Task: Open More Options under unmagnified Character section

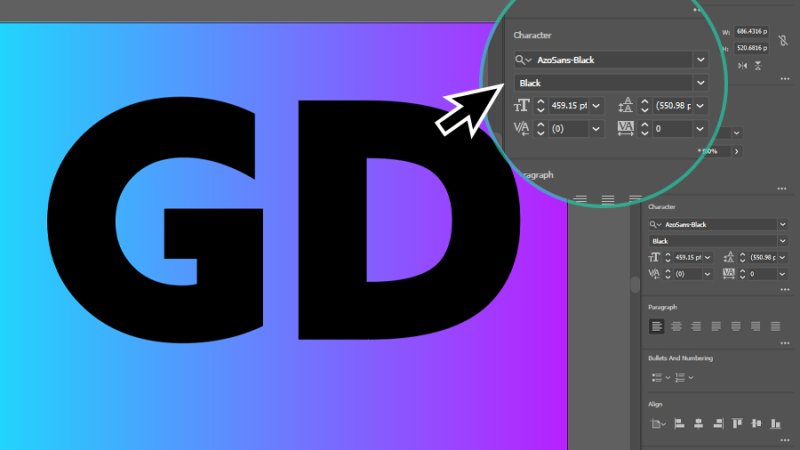Action: pos(785,290)
